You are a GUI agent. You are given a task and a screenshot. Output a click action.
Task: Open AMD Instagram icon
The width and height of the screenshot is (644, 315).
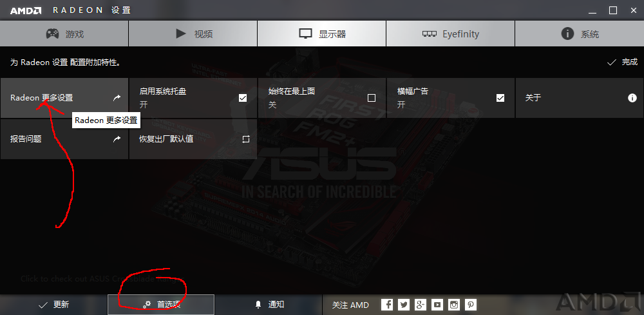[x=454, y=305]
